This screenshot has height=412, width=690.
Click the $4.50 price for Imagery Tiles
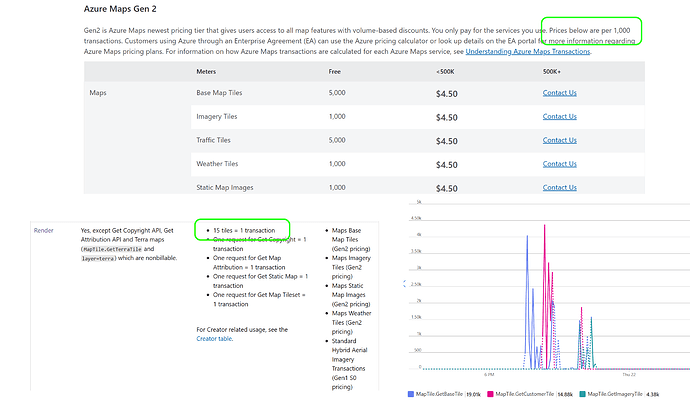pos(447,118)
